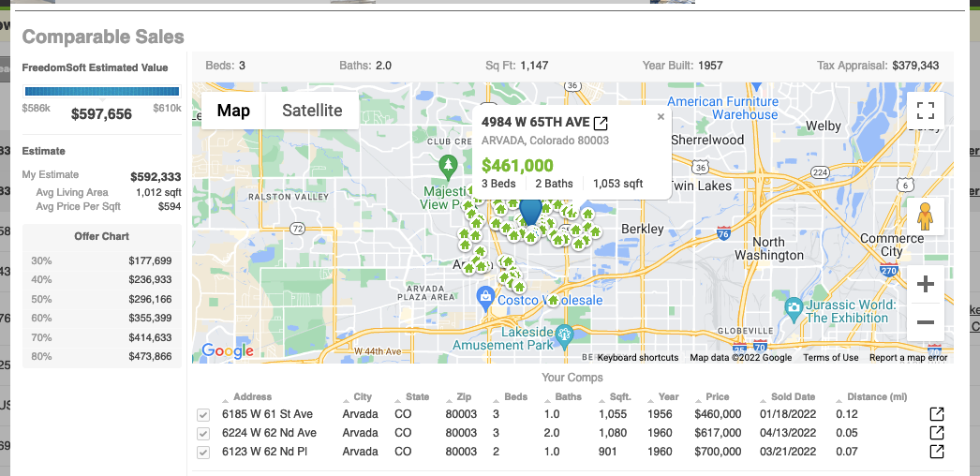Open Keyboard shortcuts link on map
The width and height of the screenshot is (980, 476).
click(638, 358)
